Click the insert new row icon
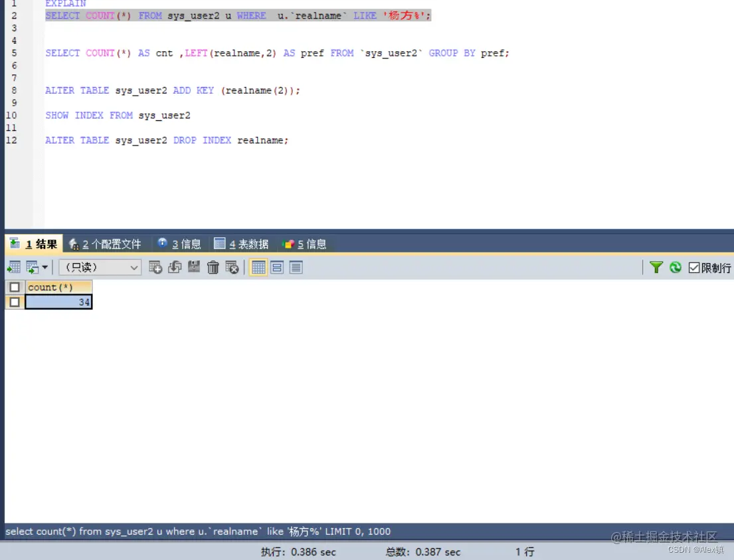 pyautogui.click(x=155, y=267)
